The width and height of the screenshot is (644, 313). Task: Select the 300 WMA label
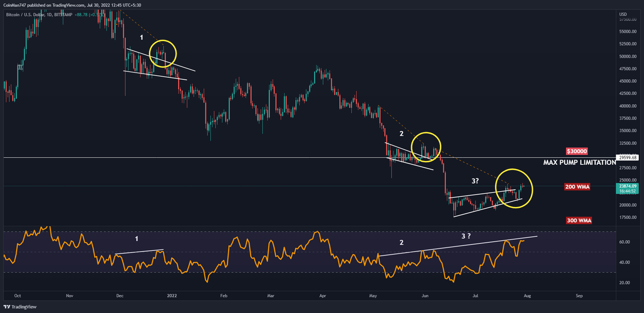[579, 221]
